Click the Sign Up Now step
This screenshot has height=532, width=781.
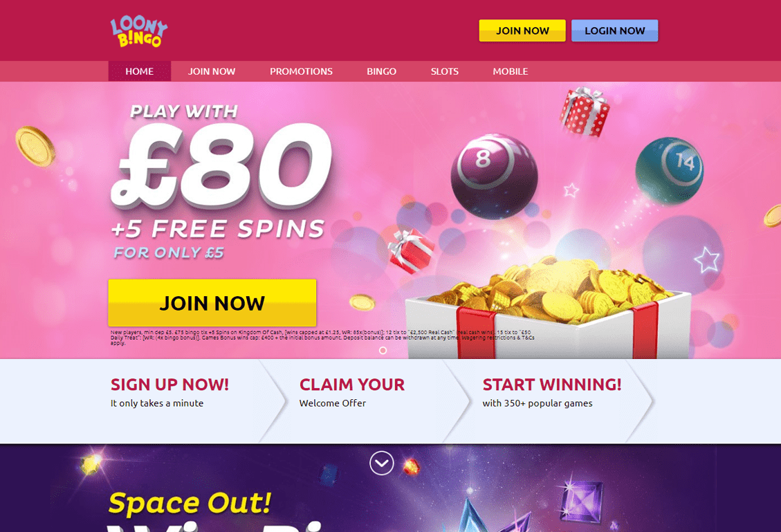169,393
